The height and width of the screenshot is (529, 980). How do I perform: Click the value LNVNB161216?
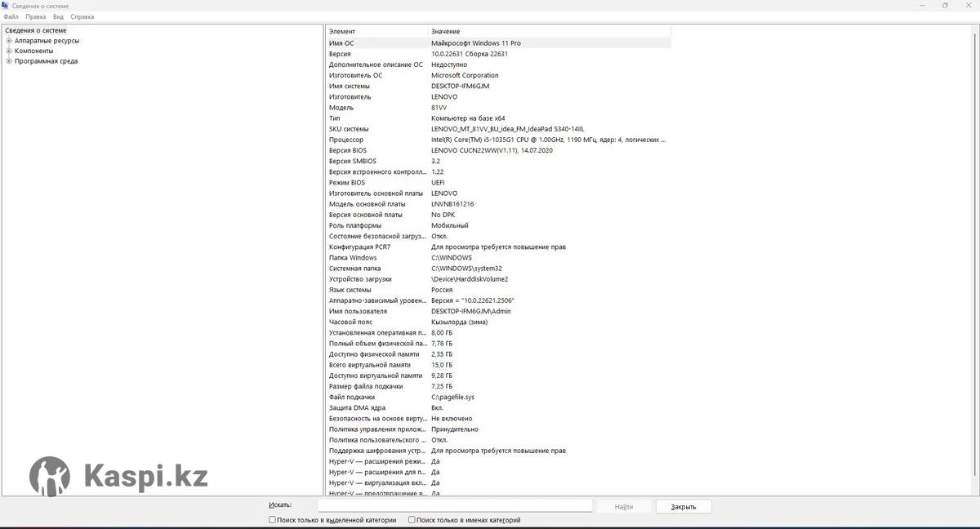tap(452, 204)
